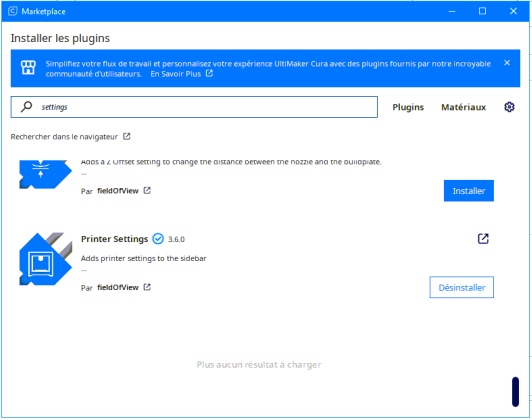Dismiss the blue community plugins banner
Viewport: 532px width, 420px height.
pyautogui.click(x=507, y=63)
